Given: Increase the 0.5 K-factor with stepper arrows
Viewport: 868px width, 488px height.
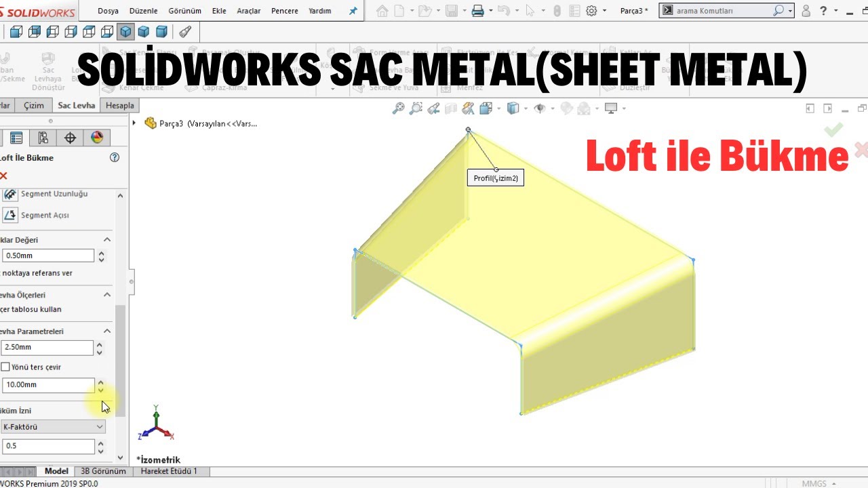Looking at the screenshot, I should [101, 443].
